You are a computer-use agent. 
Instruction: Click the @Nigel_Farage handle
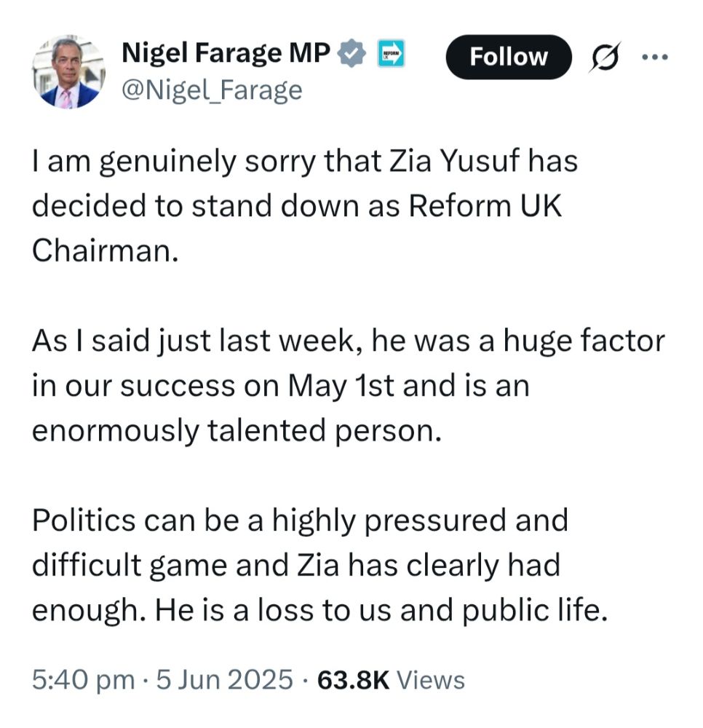pos(212,90)
